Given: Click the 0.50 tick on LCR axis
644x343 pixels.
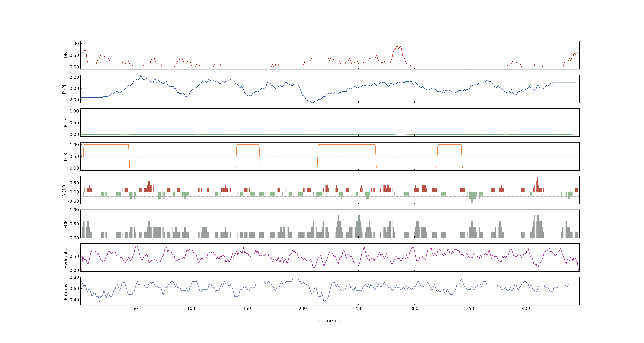Looking at the screenshot, I should point(74,157).
